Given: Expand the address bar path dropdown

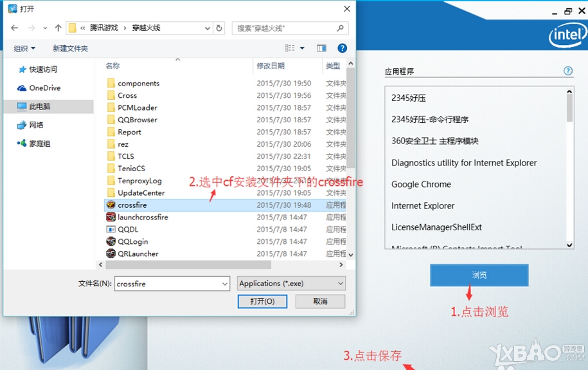Looking at the screenshot, I should tap(208, 28).
